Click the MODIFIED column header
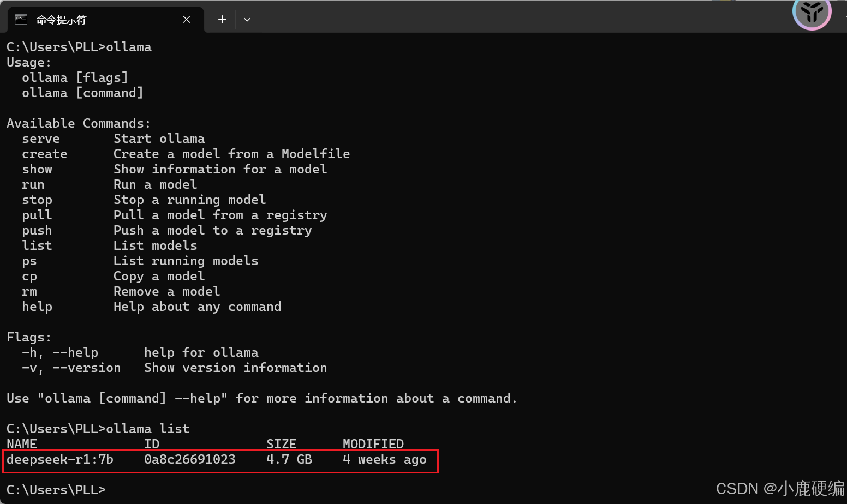 click(x=373, y=444)
